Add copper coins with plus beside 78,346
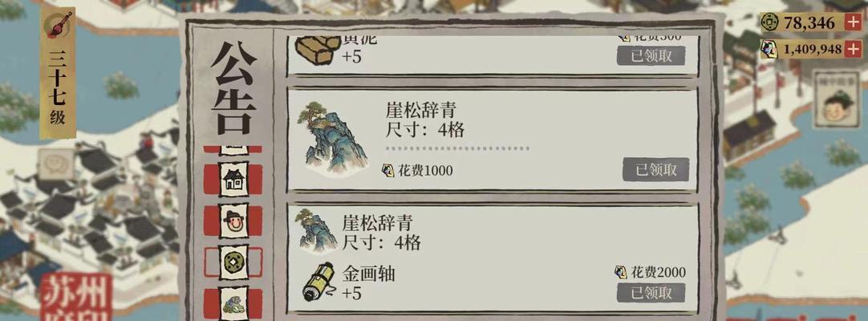The image size is (868, 321). click(x=853, y=22)
